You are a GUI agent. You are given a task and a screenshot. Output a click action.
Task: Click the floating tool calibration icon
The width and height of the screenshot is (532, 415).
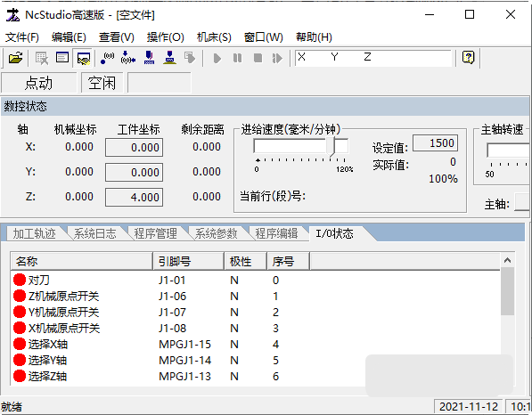149,58
